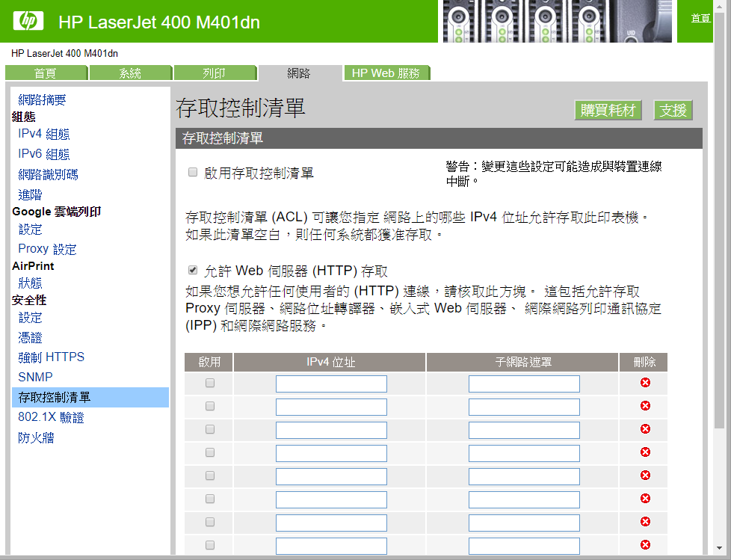Click the HP logo in header
This screenshot has height=560, width=731.
pyautogui.click(x=28, y=21)
